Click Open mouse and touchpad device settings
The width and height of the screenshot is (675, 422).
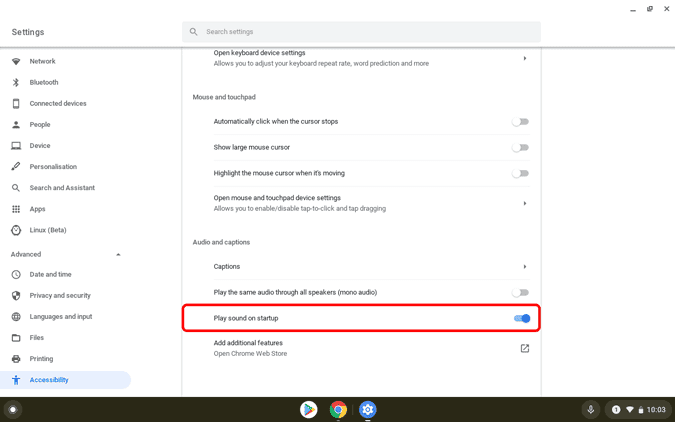tap(277, 198)
